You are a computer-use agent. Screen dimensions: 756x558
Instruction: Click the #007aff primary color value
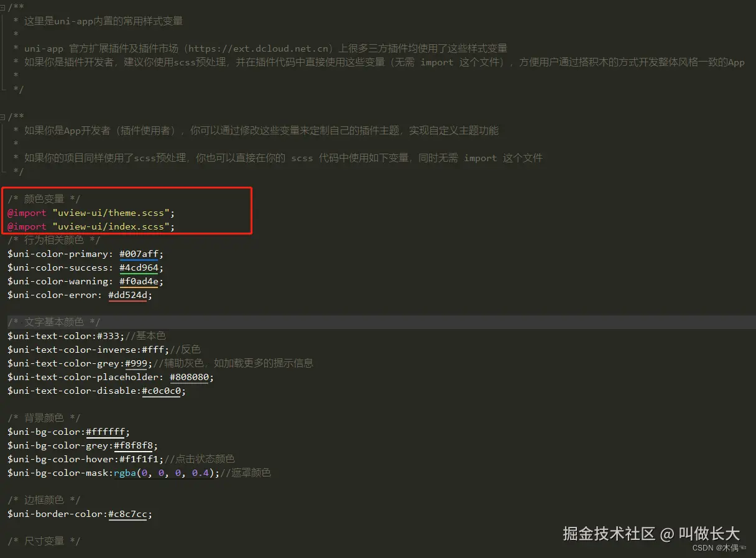(x=139, y=254)
